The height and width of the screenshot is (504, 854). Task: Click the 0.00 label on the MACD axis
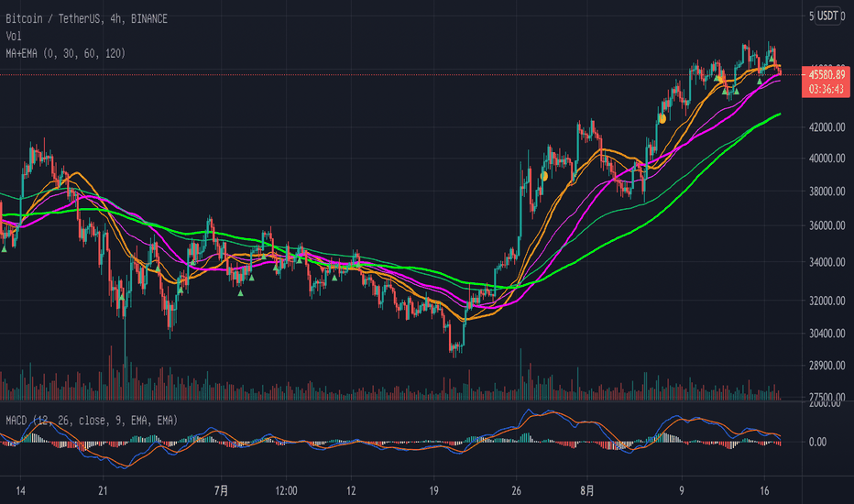click(817, 442)
